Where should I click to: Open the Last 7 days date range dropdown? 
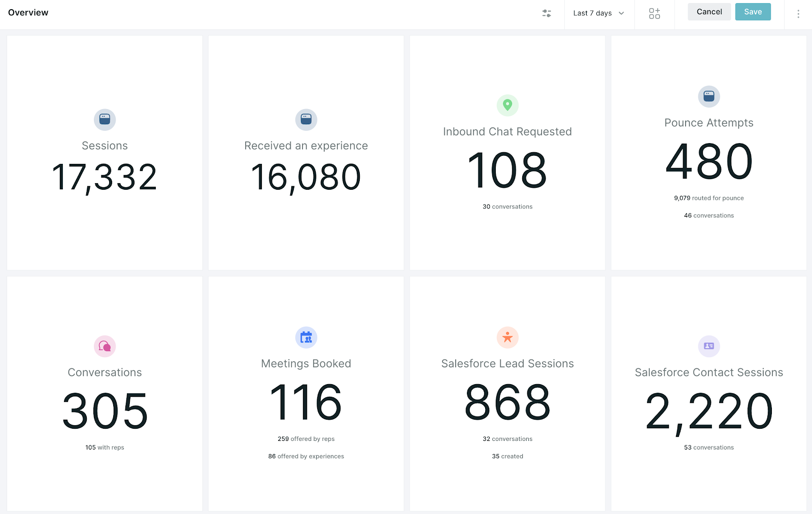[599, 14]
